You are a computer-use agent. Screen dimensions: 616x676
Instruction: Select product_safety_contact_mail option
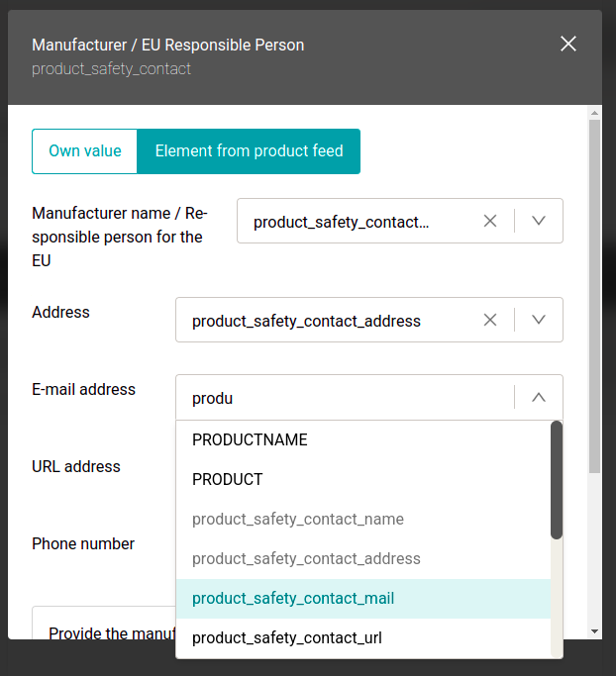[x=293, y=599]
